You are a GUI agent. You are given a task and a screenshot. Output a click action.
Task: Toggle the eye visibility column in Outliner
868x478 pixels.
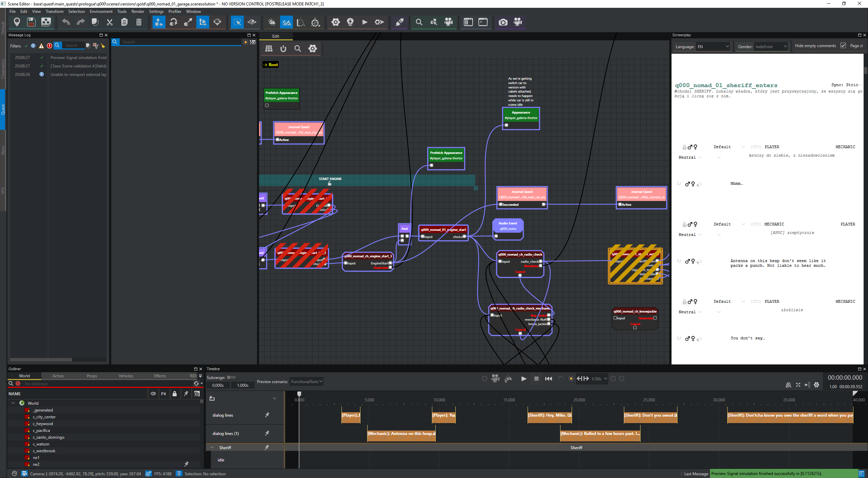[153, 394]
